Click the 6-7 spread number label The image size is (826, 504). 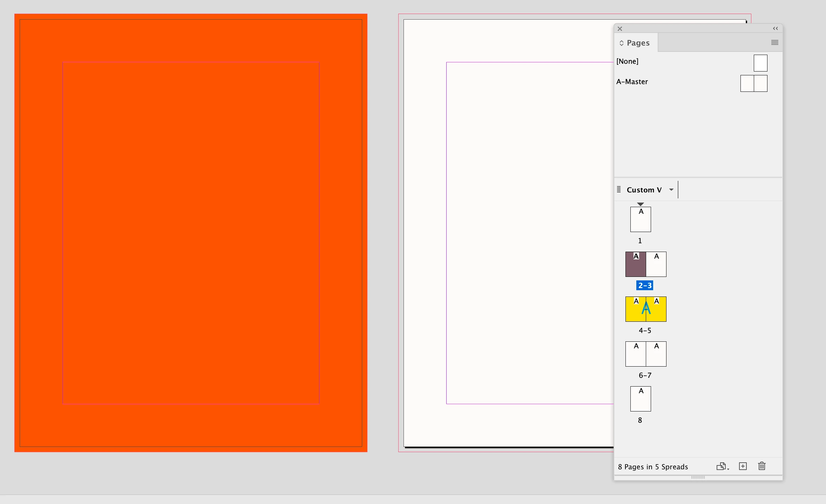[645, 375]
